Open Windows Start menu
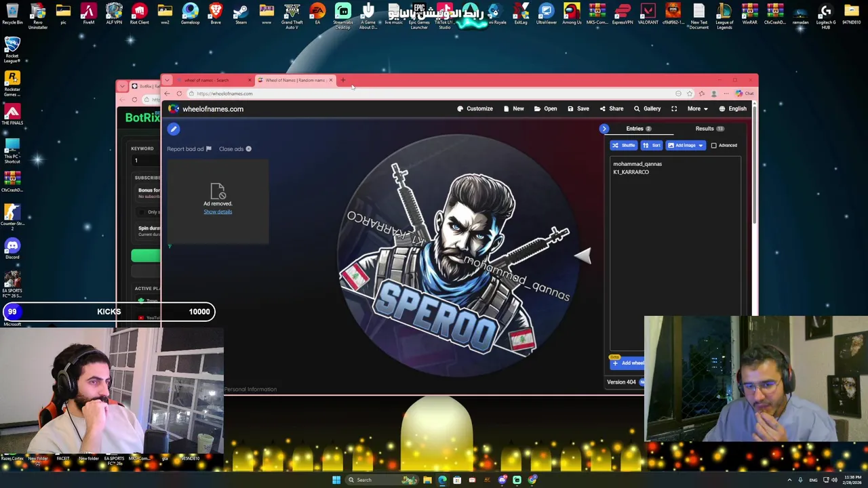This screenshot has height=488, width=868. 336,480
